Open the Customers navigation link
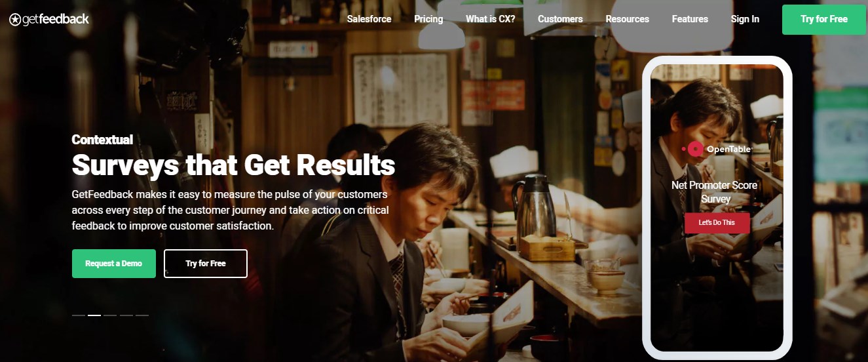Screen dimensions: 868x362 click(x=560, y=19)
